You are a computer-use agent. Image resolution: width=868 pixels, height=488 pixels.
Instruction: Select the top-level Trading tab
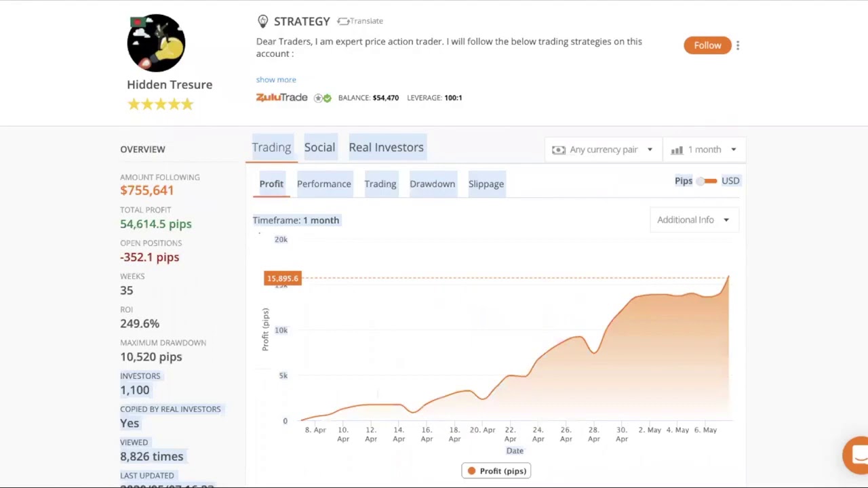click(271, 147)
